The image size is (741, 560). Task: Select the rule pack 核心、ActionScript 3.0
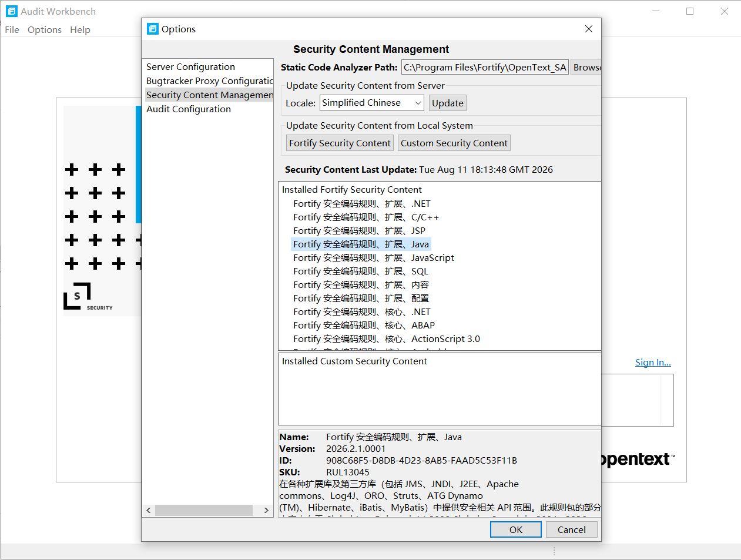click(387, 339)
